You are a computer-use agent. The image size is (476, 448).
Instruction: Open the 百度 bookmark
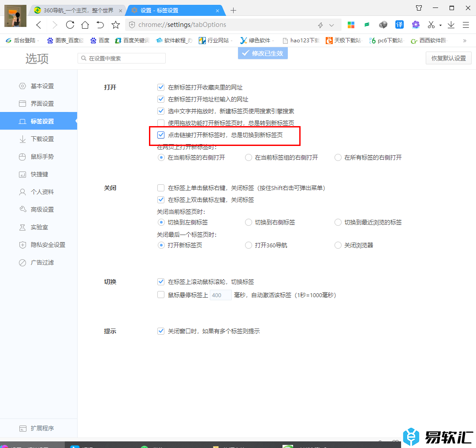(100, 41)
